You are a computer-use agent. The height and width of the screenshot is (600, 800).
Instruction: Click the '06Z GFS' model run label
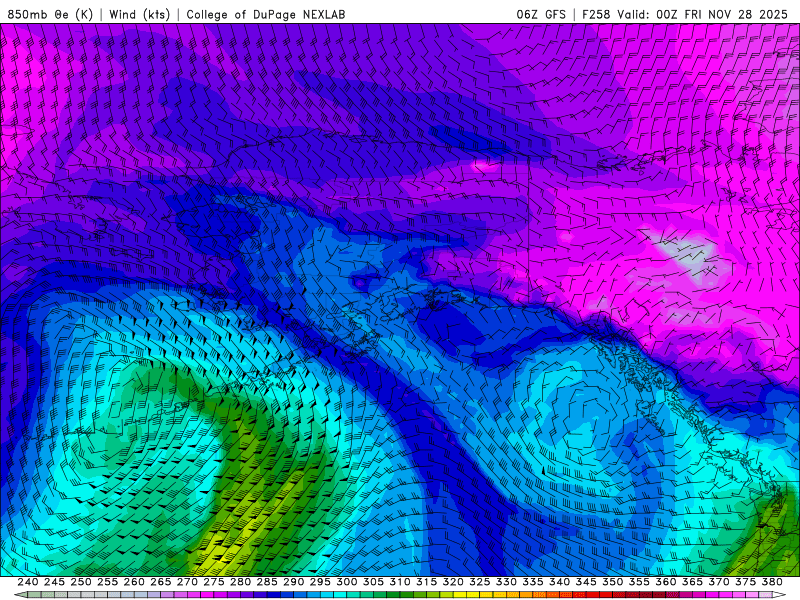(541, 14)
